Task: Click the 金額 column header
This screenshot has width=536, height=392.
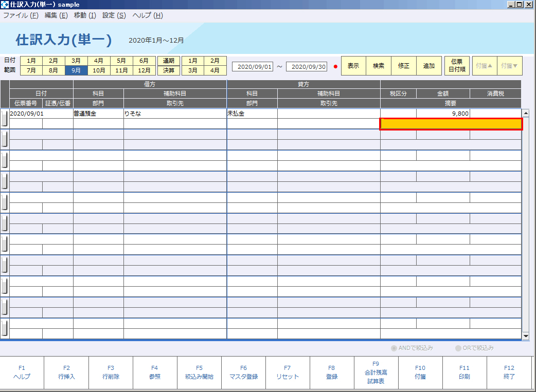Action: click(443, 94)
